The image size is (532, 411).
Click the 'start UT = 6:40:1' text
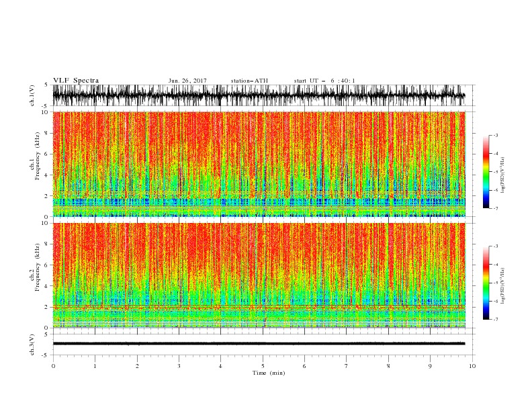point(324,81)
